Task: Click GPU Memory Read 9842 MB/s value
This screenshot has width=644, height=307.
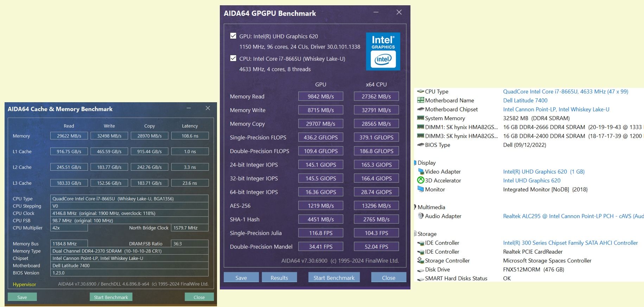Action: (320, 96)
